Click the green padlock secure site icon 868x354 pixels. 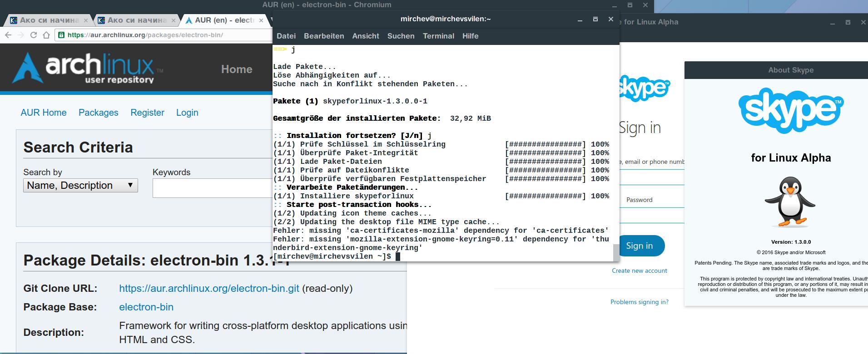point(61,35)
